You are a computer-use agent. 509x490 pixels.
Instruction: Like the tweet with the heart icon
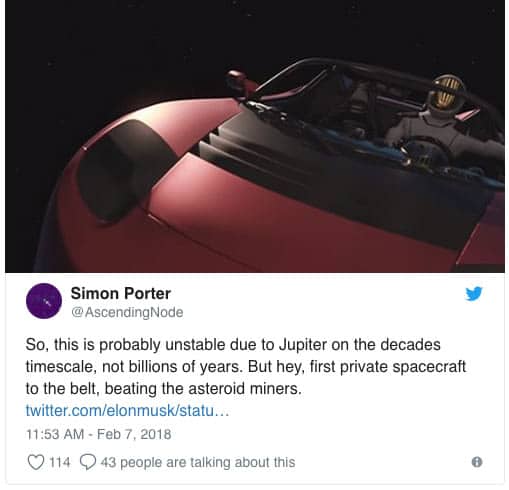click(35, 462)
